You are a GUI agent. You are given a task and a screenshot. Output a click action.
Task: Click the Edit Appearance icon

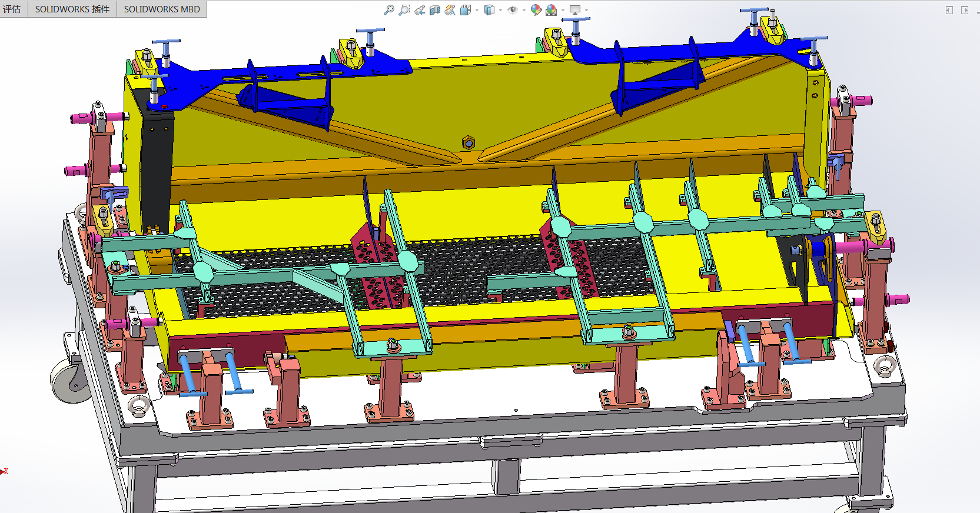pyautogui.click(x=536, y=10)
